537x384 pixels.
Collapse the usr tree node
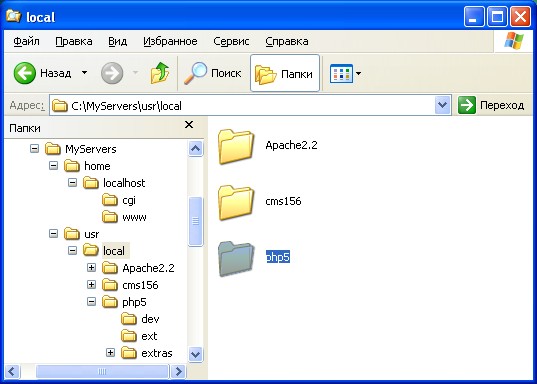pos(53,234)
